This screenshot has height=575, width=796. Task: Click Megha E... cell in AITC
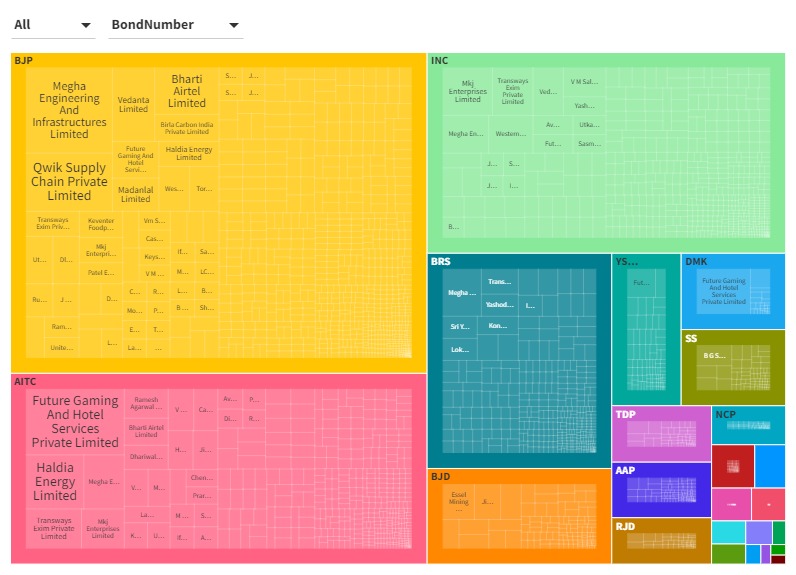pyautogui.click(x=104, y=482)
